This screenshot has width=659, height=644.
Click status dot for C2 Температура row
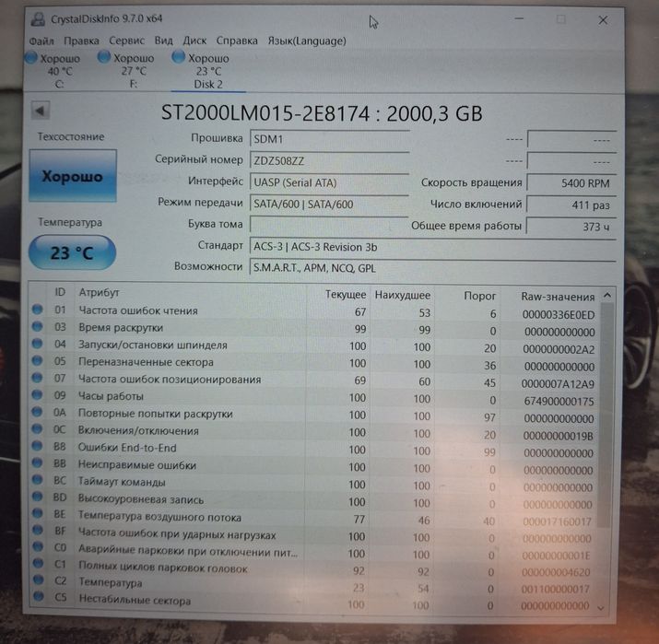tap(39, 580)
